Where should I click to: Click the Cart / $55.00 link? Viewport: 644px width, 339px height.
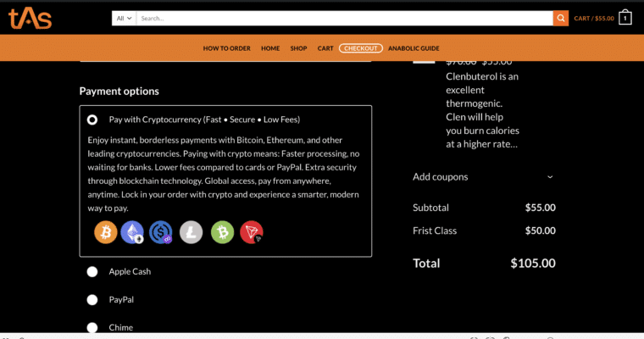click(x=593, y=18)
